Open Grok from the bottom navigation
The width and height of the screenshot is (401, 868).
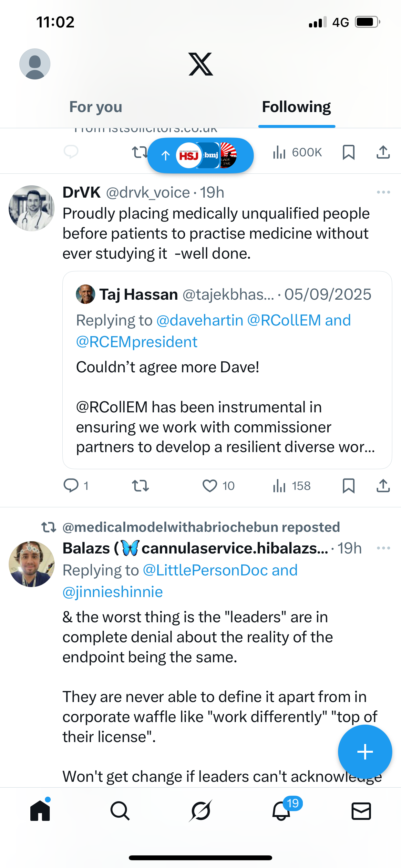[200, 811]
